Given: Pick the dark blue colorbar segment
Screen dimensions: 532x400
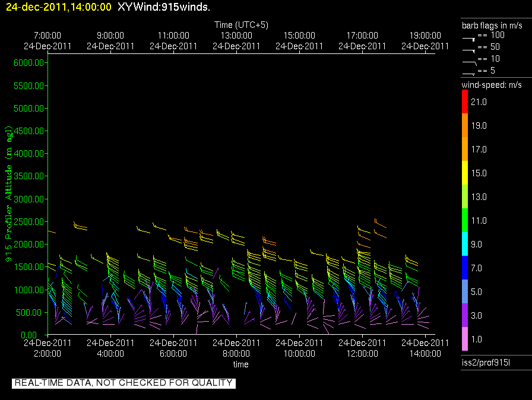Looking at the screenshot, I should pyautogui.click(x=465, y=268).
